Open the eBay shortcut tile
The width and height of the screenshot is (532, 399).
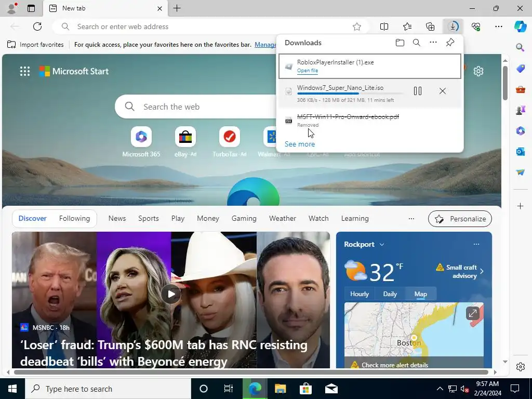tap(185, 141)
